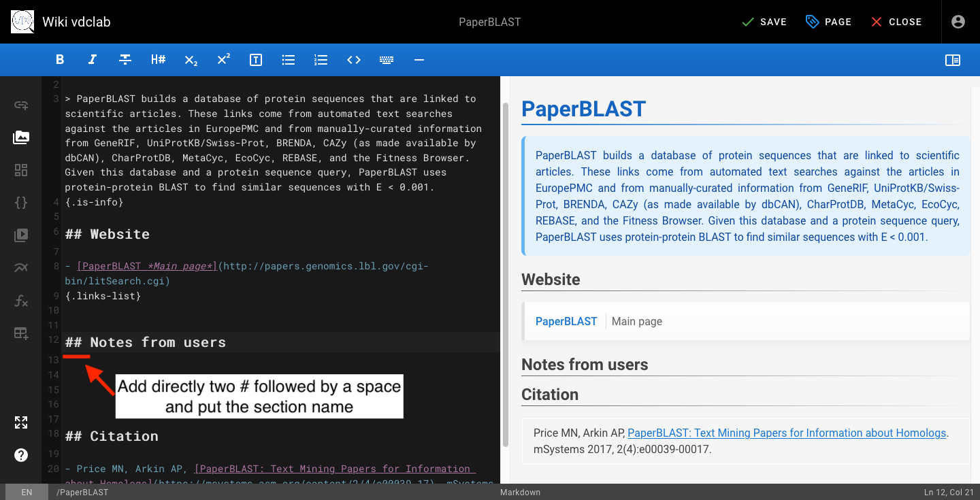
Task: Click the 'Citation' heading in preview
Action: pos(550,395)
